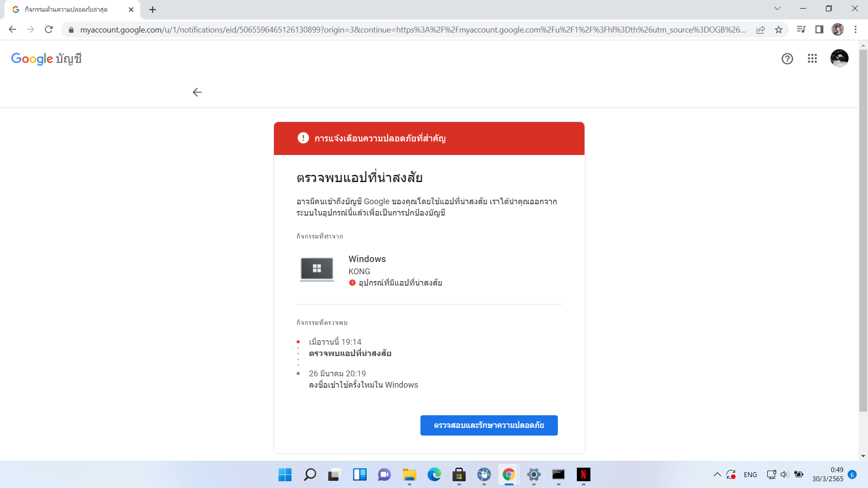868x488 pixels.
Task: Open the clock and date in taskbar
Action: (827, 474)
